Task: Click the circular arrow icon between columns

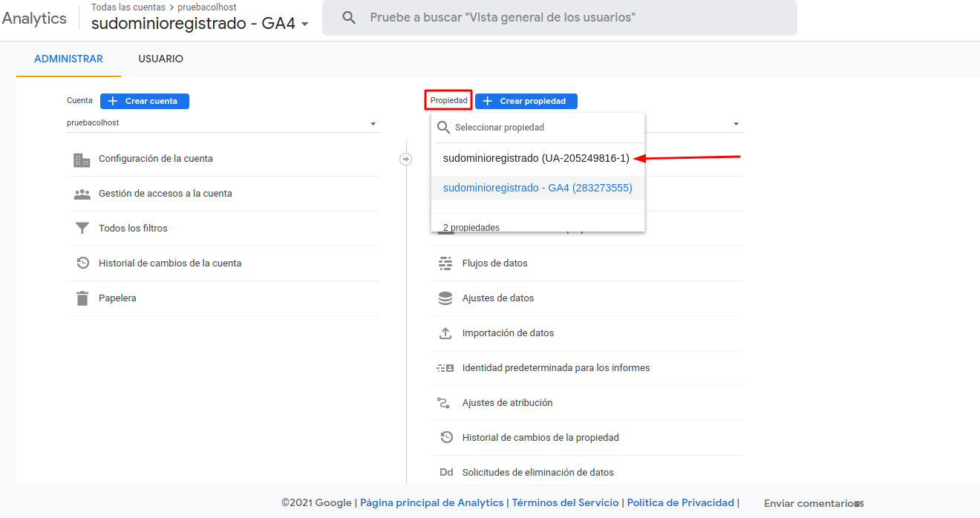Action: pyautogui.click(x=405, y=159)
